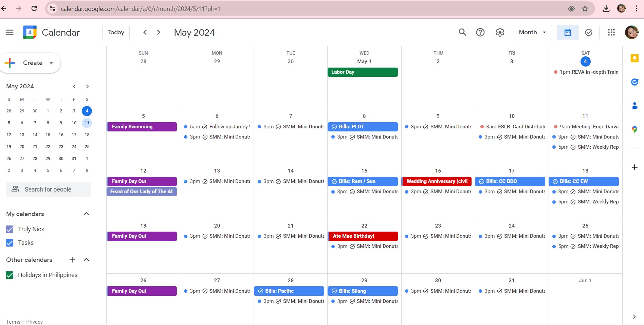Go back in browser history
Image resolution: width=644 pixels, height=325 pixels.
[4, 8]
